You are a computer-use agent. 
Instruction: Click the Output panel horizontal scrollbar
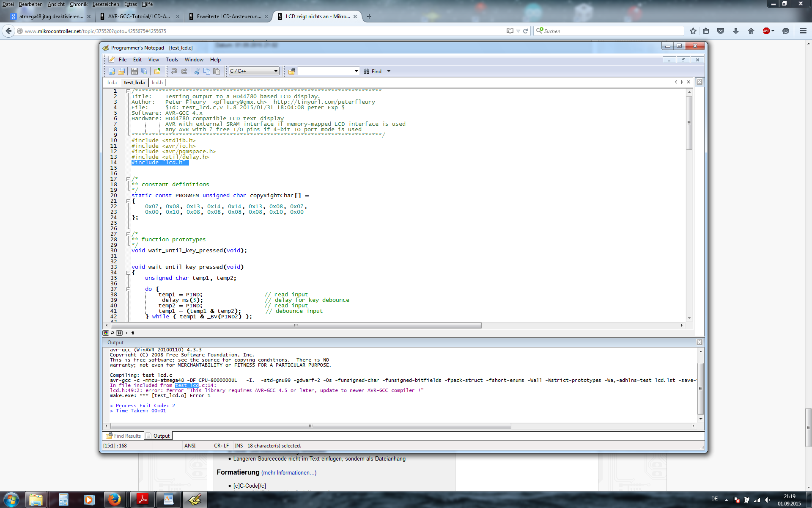tap(310, 426)
